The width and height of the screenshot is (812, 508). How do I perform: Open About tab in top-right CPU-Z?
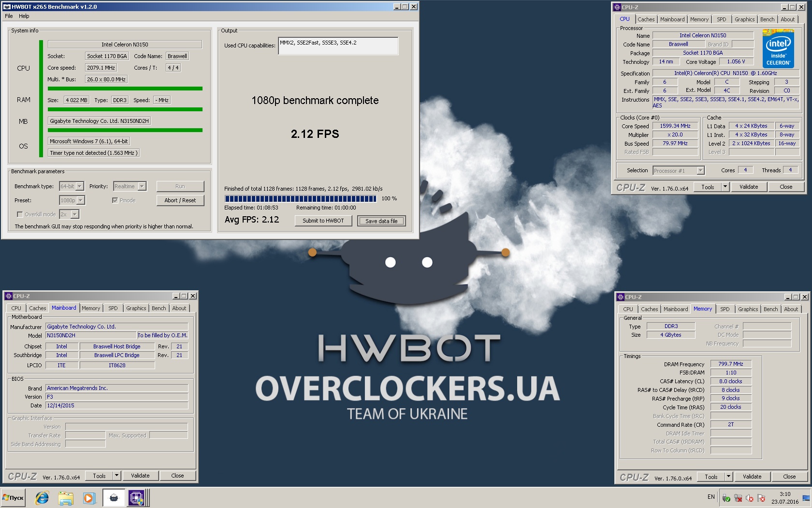[787, 19]
